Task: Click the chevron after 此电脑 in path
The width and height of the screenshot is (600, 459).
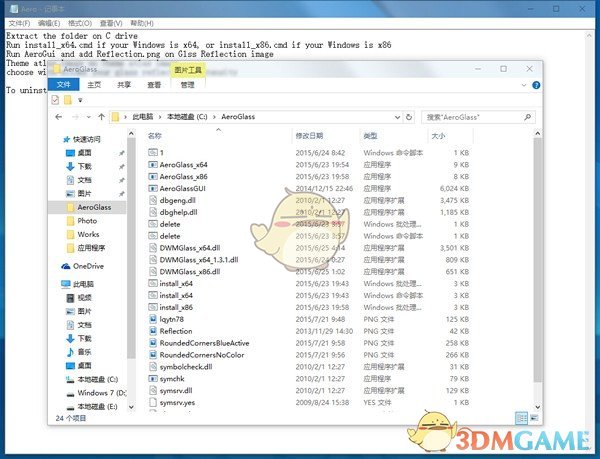Action: click(x=160, y=117)
